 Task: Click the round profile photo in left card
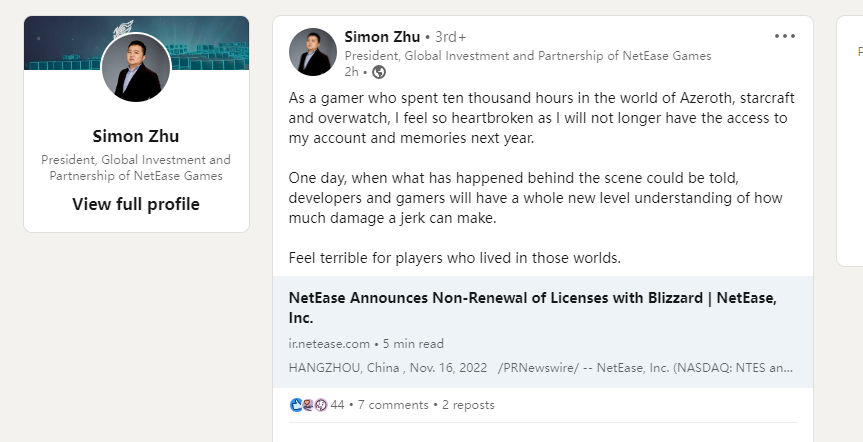pos(136,68)
